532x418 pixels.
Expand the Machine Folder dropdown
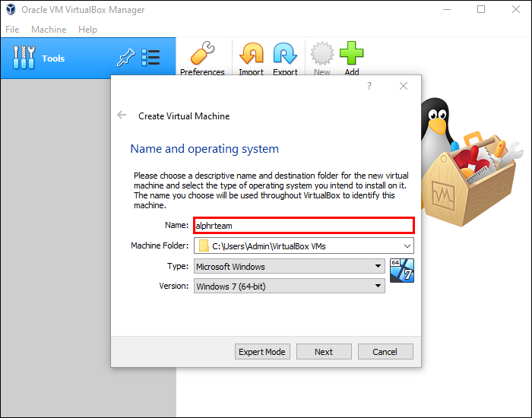coord(407,245)
